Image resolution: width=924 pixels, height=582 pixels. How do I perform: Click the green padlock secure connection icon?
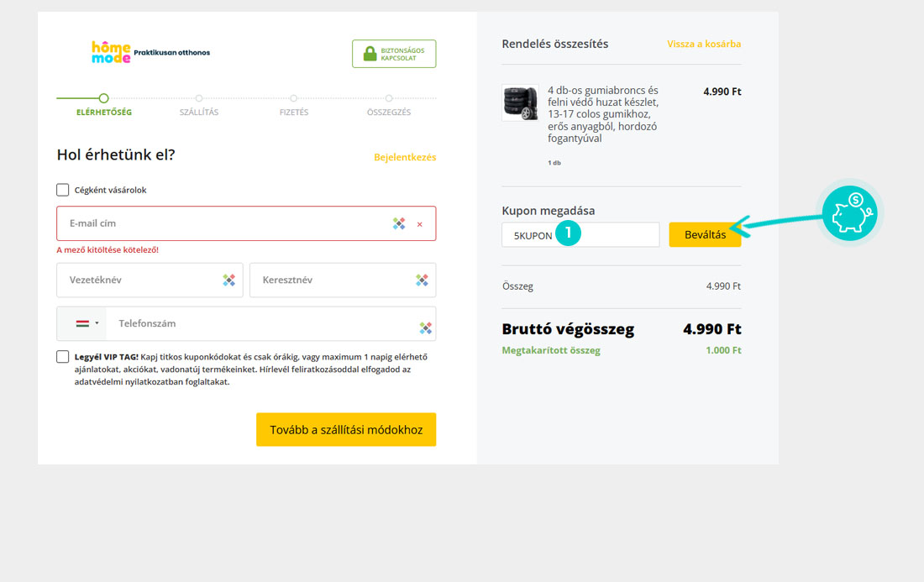[370, 54]
